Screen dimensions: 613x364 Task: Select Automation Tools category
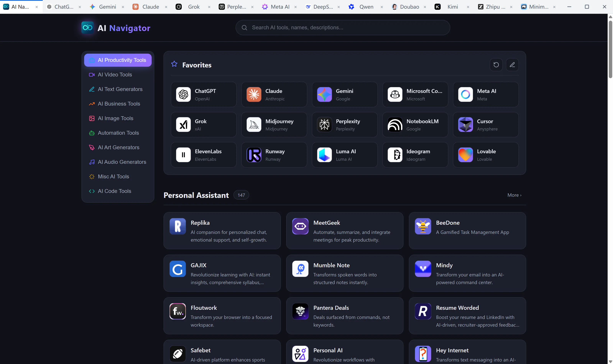point(118,133)
